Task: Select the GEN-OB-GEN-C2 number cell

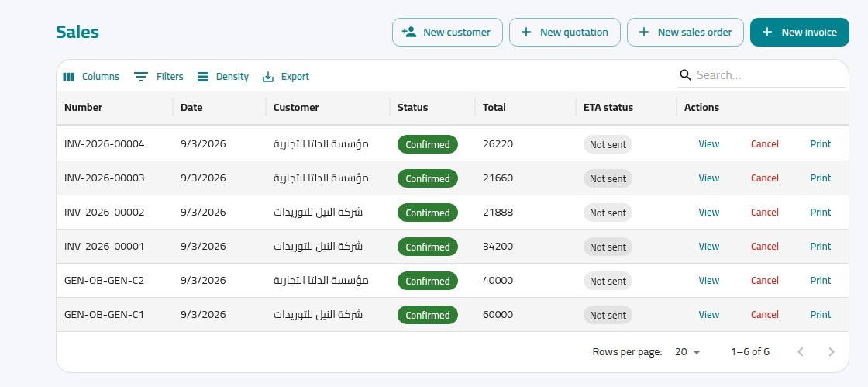Action: (115, 281)
